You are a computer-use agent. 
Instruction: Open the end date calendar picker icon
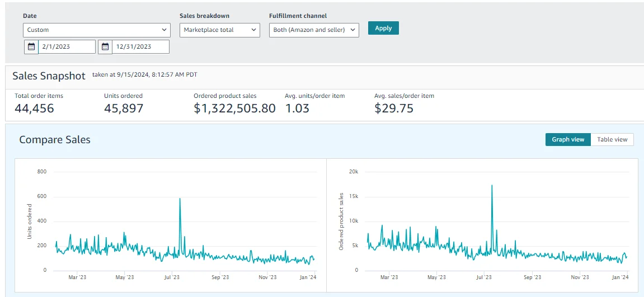105,47
